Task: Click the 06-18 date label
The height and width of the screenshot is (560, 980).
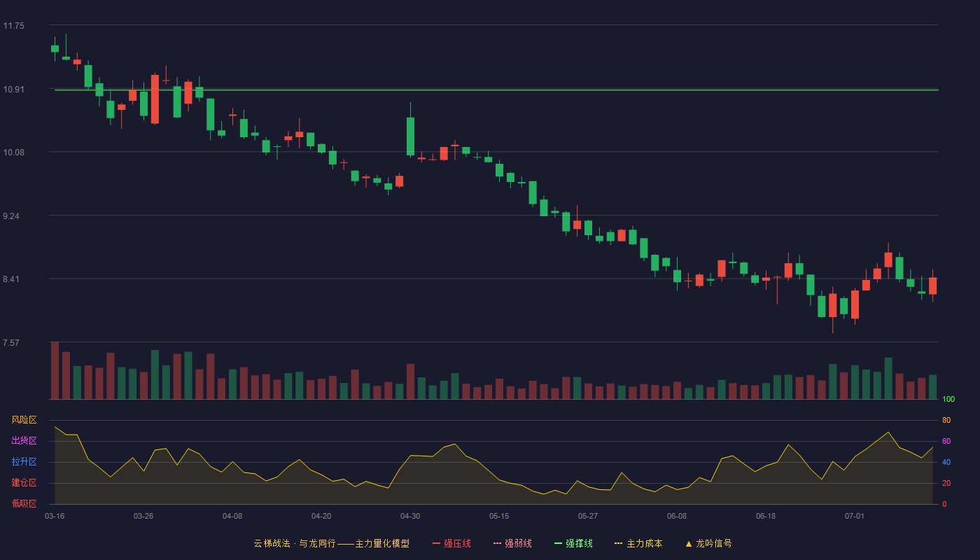Action: tap(766, 516)
